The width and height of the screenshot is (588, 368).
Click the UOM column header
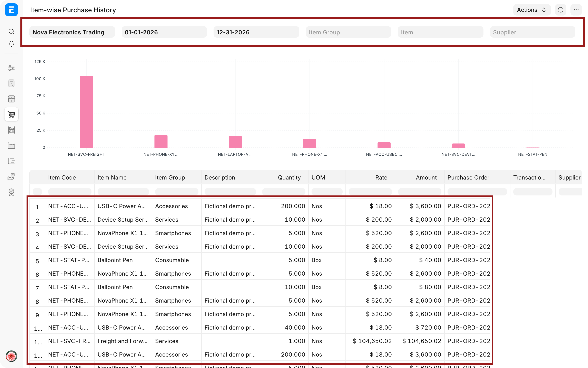[327, 177]
